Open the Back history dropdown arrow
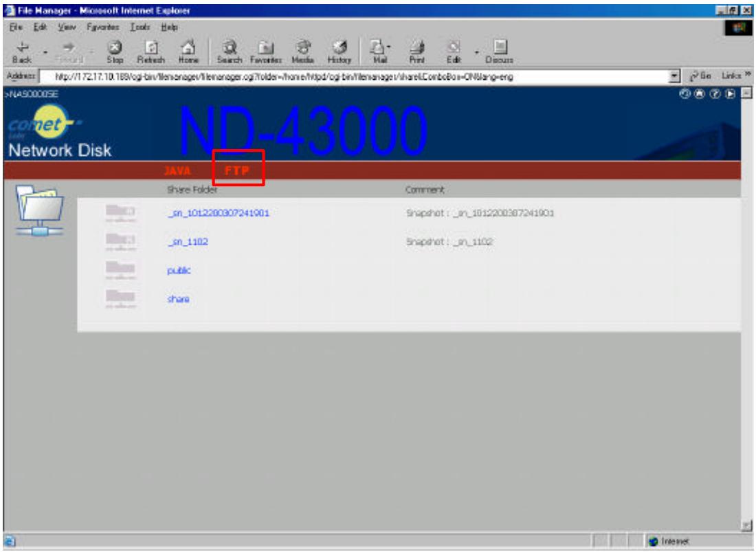Screen dimensions: 756x552 point(45,52)
